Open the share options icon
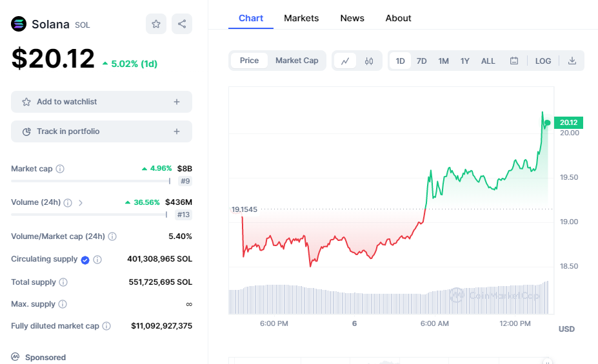Screen dimensions: 598x364 click(182, 24)
